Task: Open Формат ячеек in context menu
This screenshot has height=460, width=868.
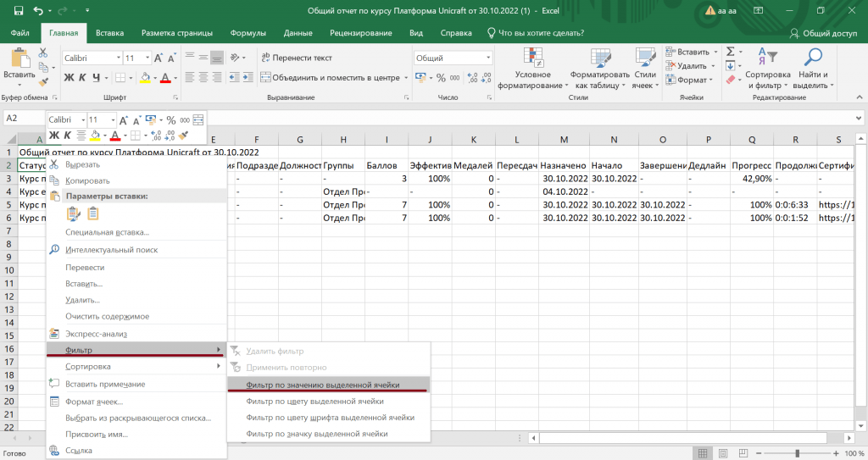Action: coord(136,402)
